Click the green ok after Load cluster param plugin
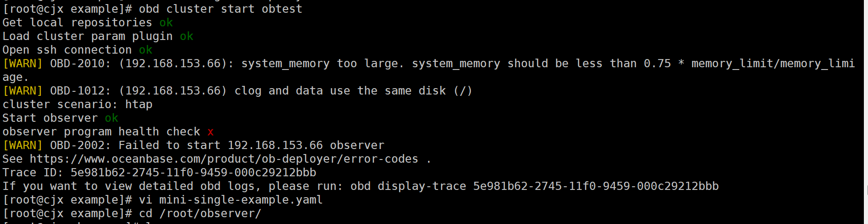 click(x=187, y=36)
